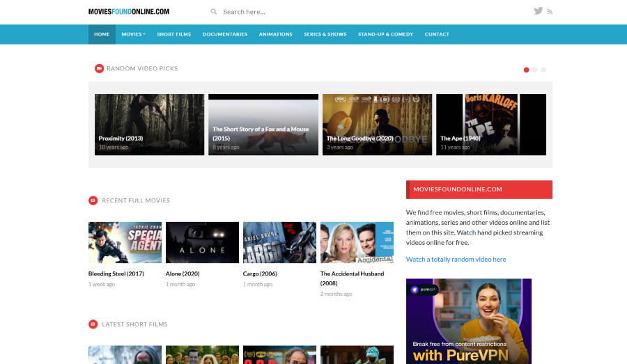Select the third carousel dot

(543, 70)
